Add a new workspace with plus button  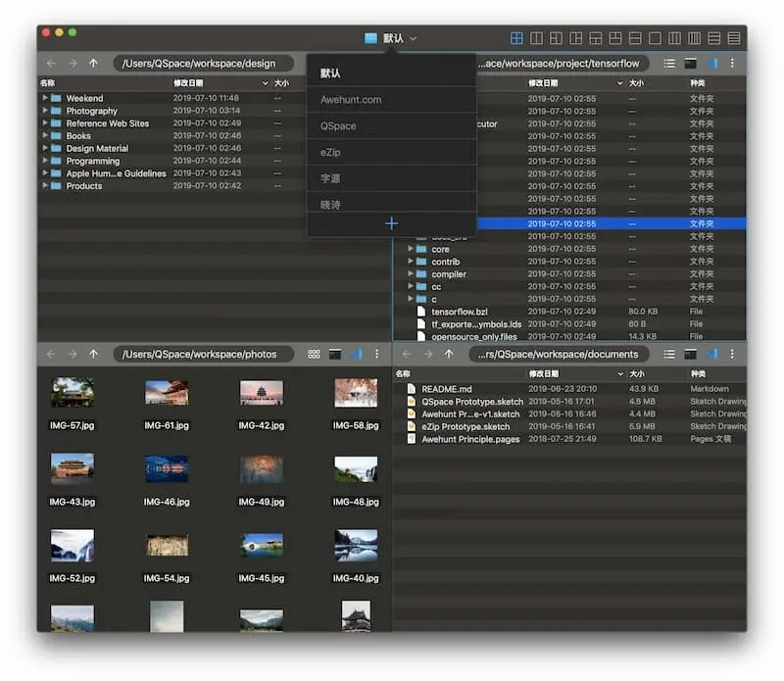click(391, 223)
